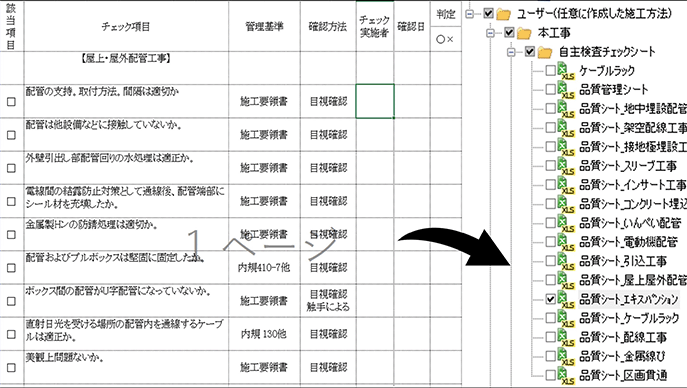Uncheck the 品質シート_エキスパンション checkbox

(x=550, y=299)
